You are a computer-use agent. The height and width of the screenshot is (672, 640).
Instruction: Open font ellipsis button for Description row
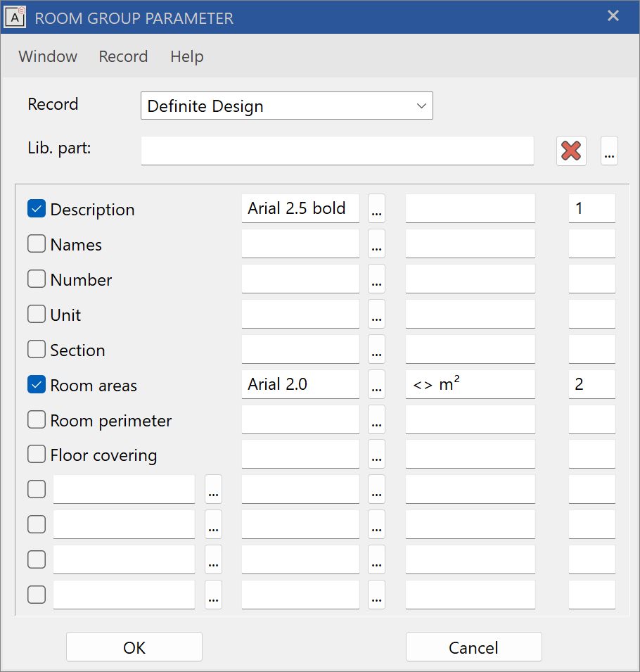[x=376, y=208]
